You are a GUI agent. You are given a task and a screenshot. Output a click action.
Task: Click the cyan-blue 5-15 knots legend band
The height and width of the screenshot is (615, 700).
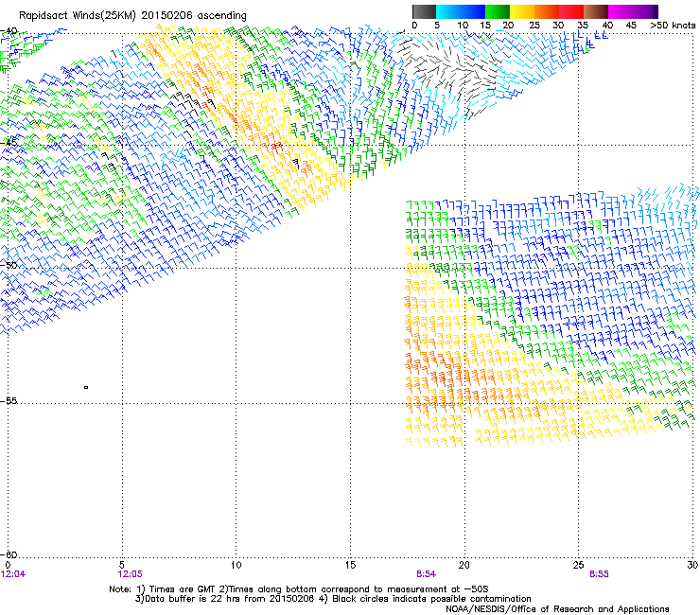point(461,11)
